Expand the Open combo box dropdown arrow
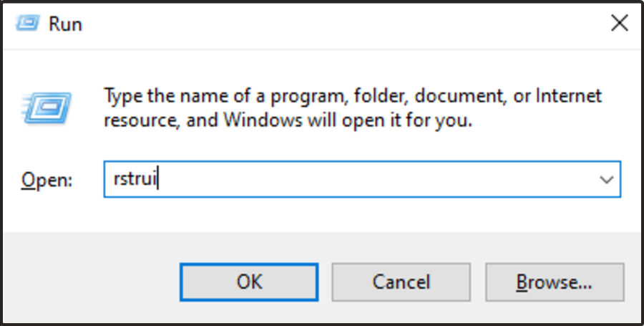644x326 pixels. tap(606, 180)
